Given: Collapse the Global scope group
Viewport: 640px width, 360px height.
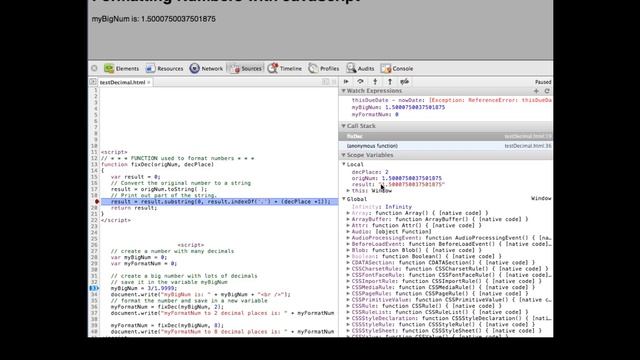Looking at the screenshot, I should (x=344, y=199).
